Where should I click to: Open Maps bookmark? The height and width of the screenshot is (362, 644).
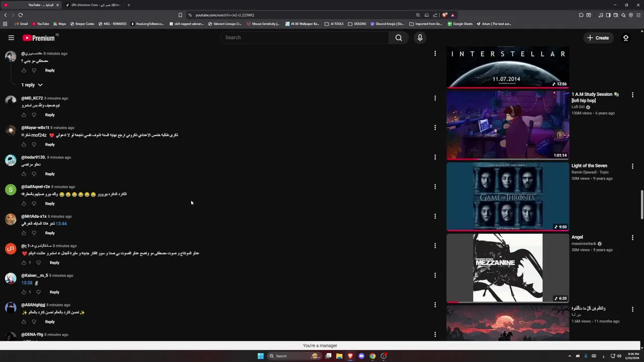(x=59, y=24)
